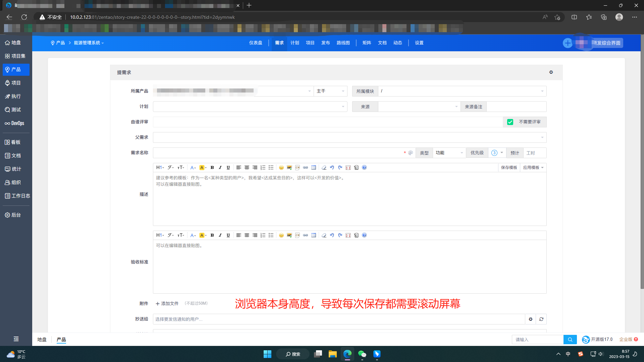Click the refresh icon in the 抄送给 row

click(541, 319)
